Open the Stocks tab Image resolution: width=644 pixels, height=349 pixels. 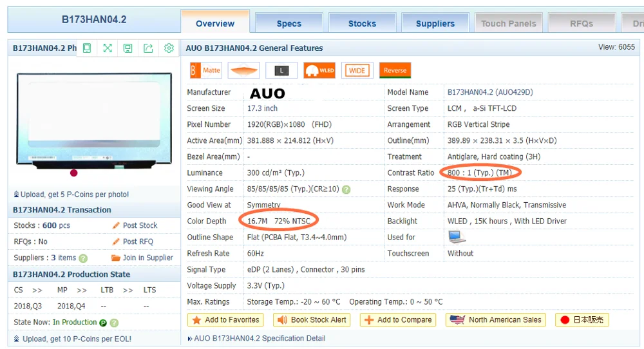[x=362, y=23]
